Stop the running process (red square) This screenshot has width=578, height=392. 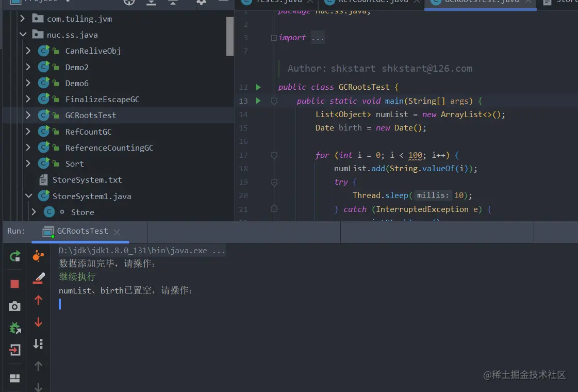click(15, 284)
